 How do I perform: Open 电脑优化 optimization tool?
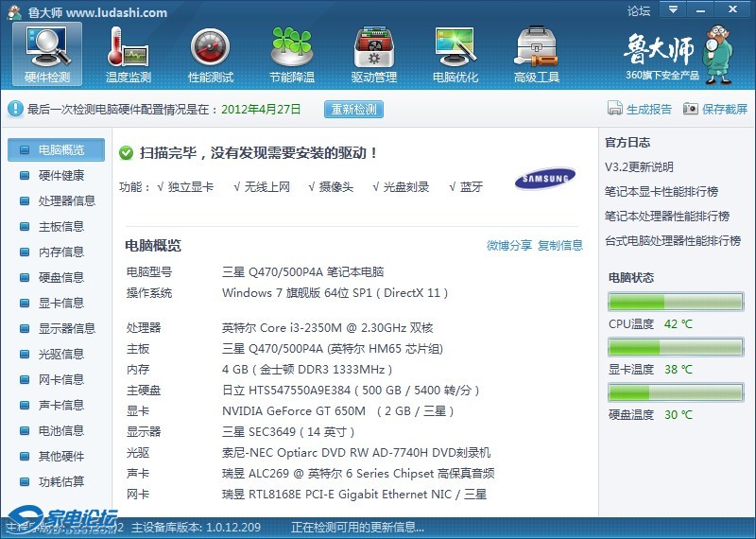click(455, 54)
